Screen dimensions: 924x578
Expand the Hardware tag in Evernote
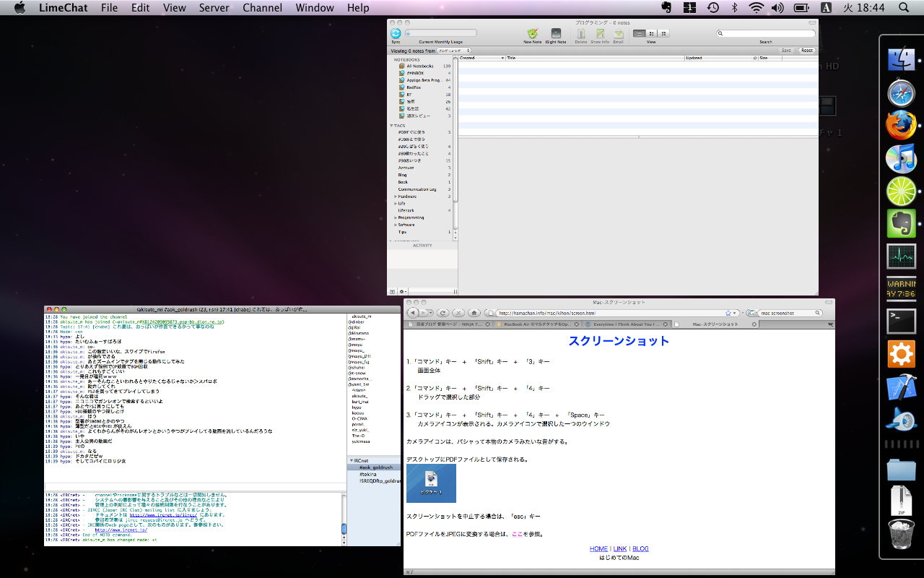[x=396, y=197]
